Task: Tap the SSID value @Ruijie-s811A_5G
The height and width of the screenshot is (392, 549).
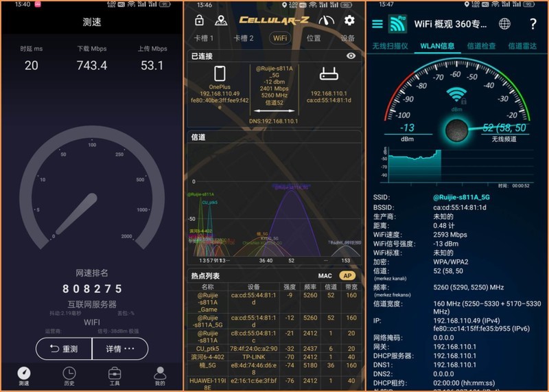Action: 461,197
